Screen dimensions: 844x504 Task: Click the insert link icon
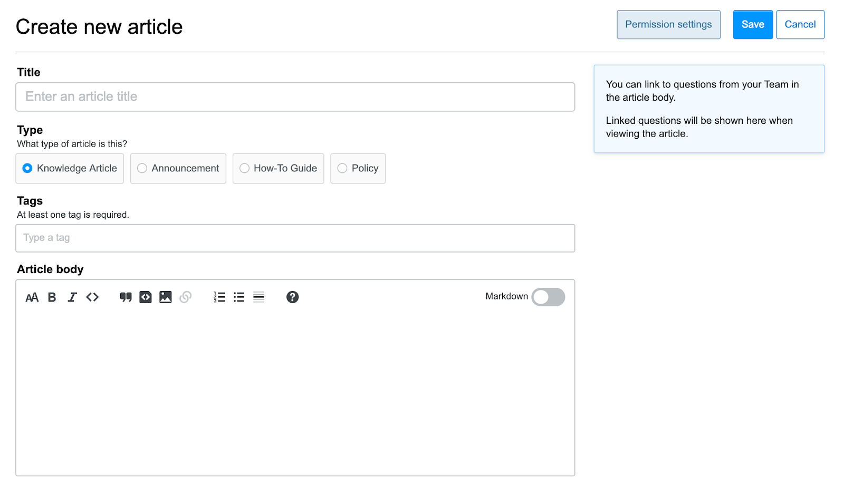[185, 297]
